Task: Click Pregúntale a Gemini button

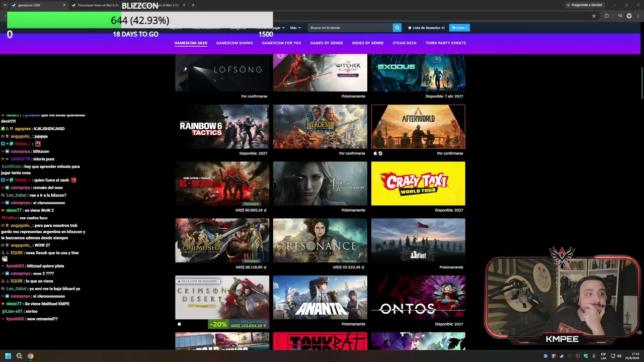Action: (x=584, y=5)
